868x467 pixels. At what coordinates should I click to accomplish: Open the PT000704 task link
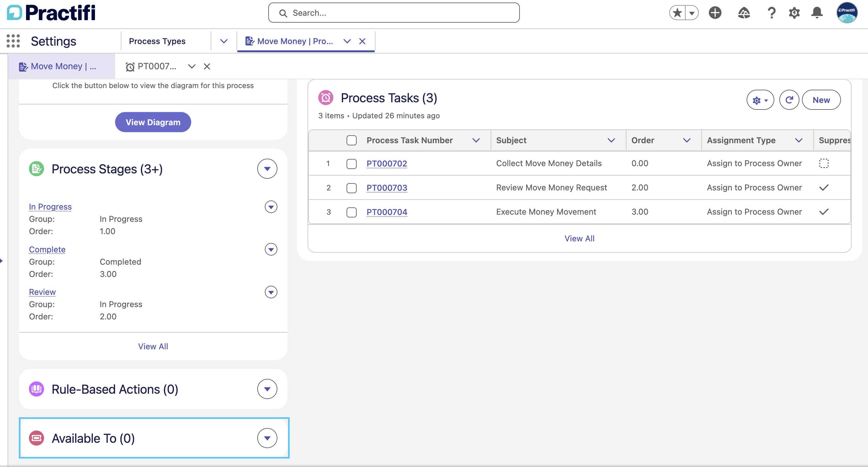387,212
